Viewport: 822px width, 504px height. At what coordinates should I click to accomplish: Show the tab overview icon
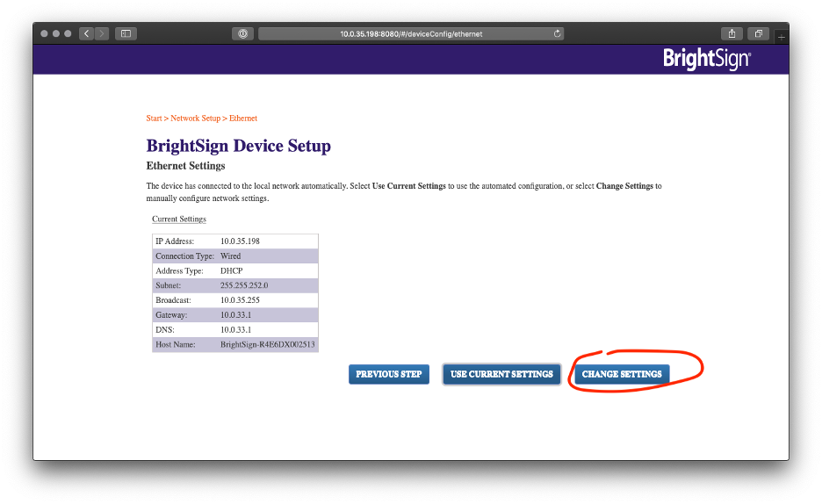pos(758,33)
